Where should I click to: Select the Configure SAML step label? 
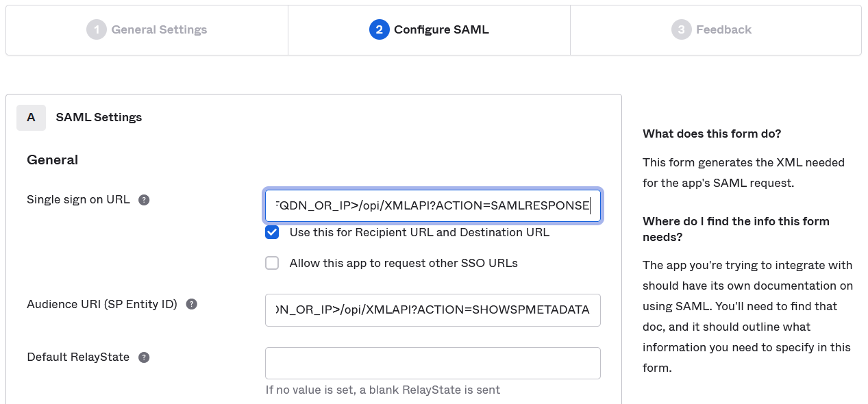(x=441, y=29)
